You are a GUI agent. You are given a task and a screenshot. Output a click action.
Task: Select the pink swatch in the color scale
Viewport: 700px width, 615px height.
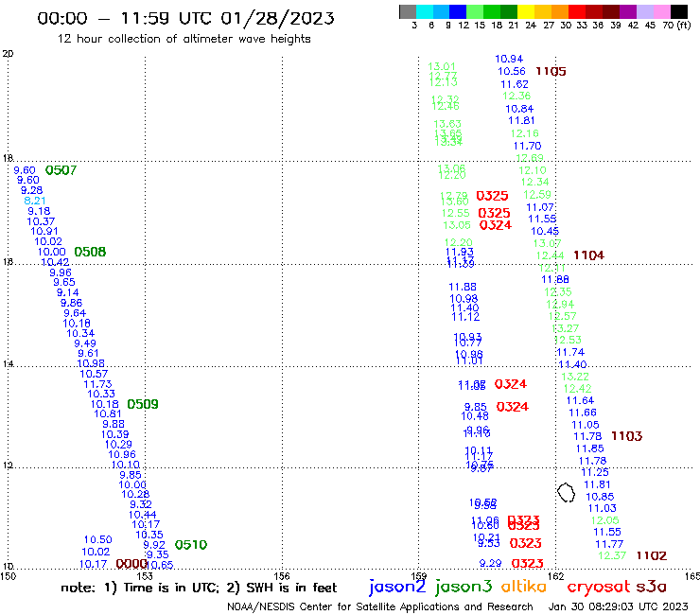tap(662, 11)
